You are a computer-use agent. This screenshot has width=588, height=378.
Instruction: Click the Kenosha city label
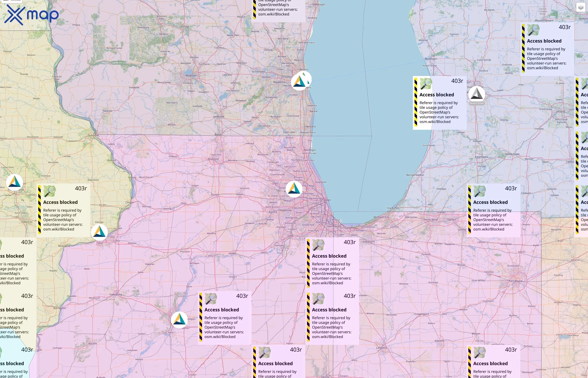point(310,127)
